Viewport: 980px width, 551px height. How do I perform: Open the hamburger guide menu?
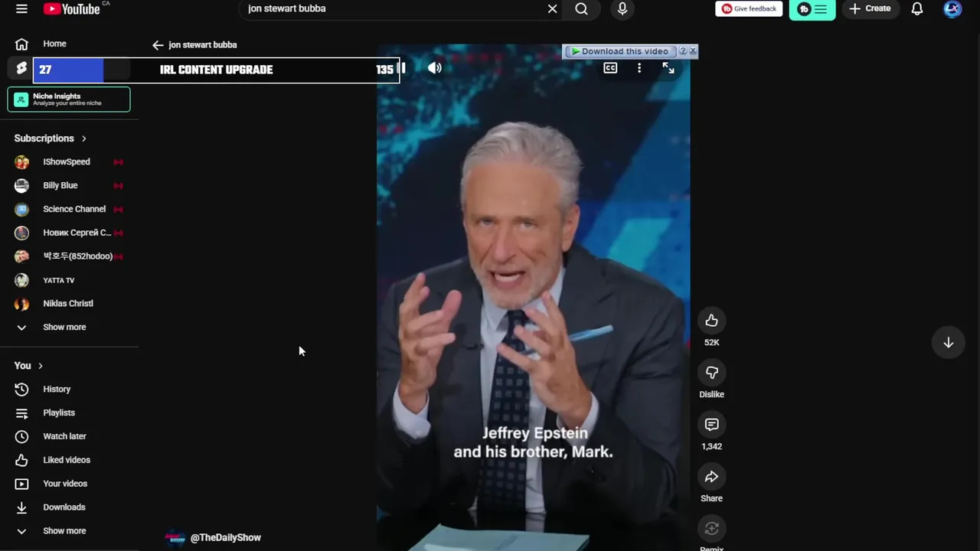pyautogui.click(x=21, y=8)
